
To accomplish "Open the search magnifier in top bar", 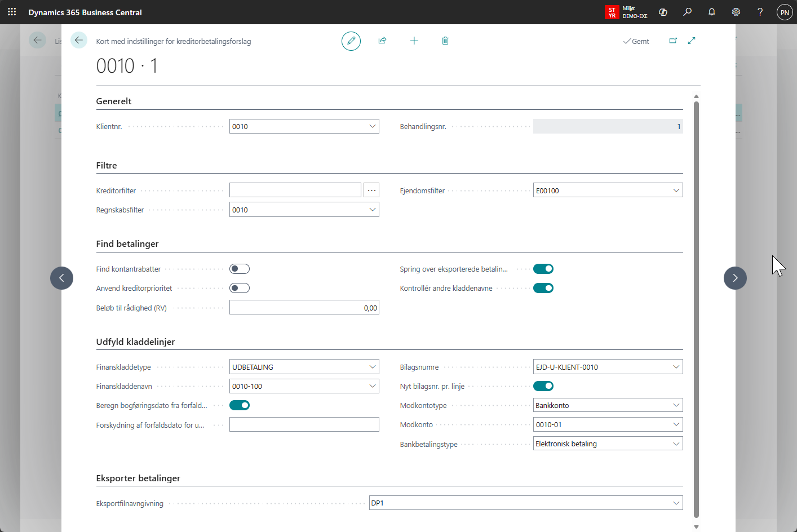I will pos(687,12).
